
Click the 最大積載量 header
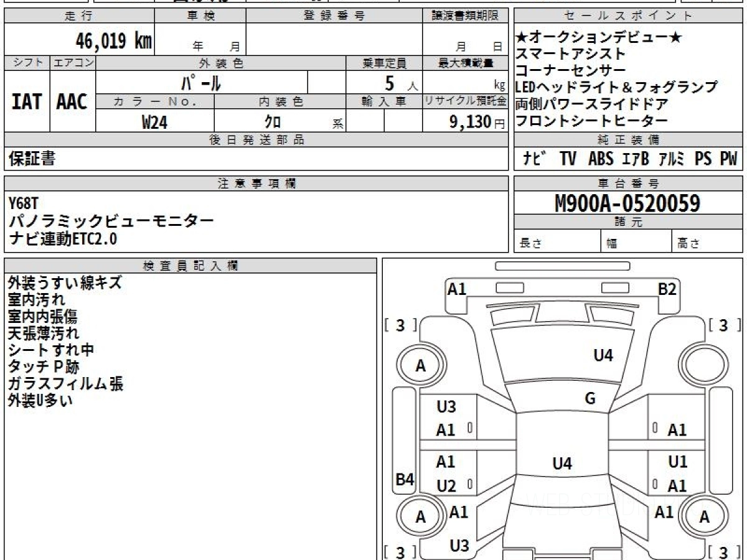coord(465,63)
